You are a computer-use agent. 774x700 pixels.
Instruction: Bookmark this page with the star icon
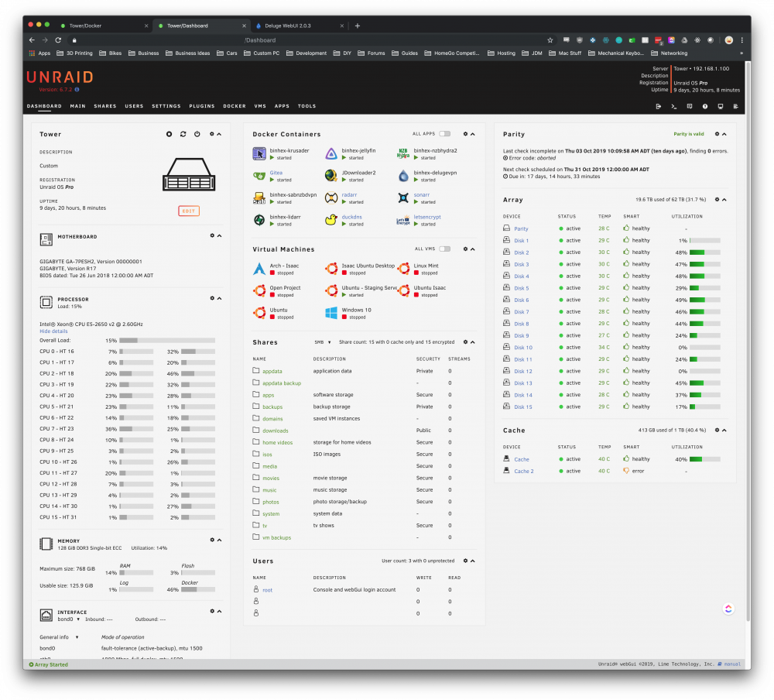tap(550, 40)
